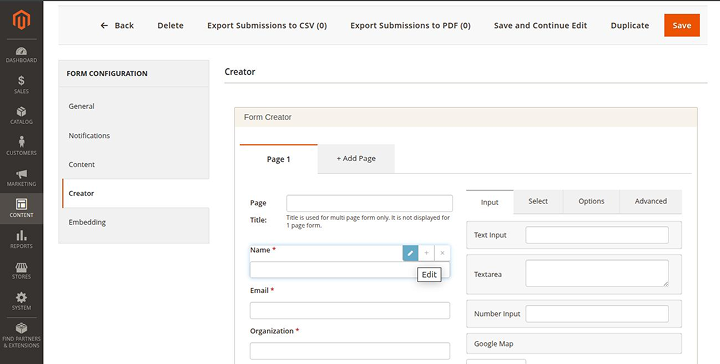The width and height of the screenshot is (720, 364).
Task: Open the Reports bar chart icon
Action: [21, 235]
